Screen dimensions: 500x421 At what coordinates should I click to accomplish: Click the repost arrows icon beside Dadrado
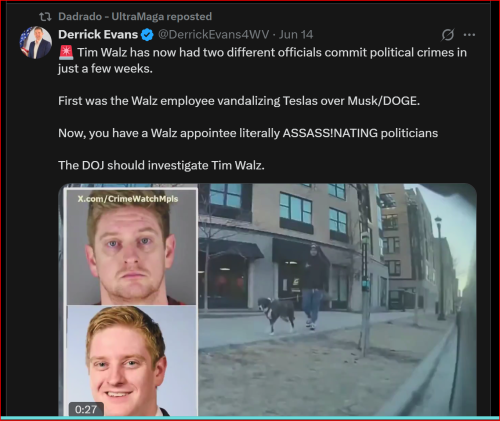pyautogui.click(x=45, y=16)
